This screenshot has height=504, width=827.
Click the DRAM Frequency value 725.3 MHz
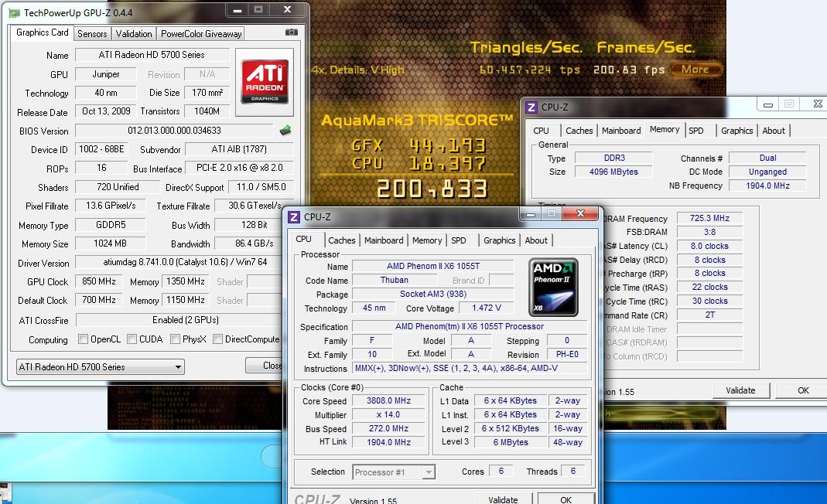[x=710, y=218]
